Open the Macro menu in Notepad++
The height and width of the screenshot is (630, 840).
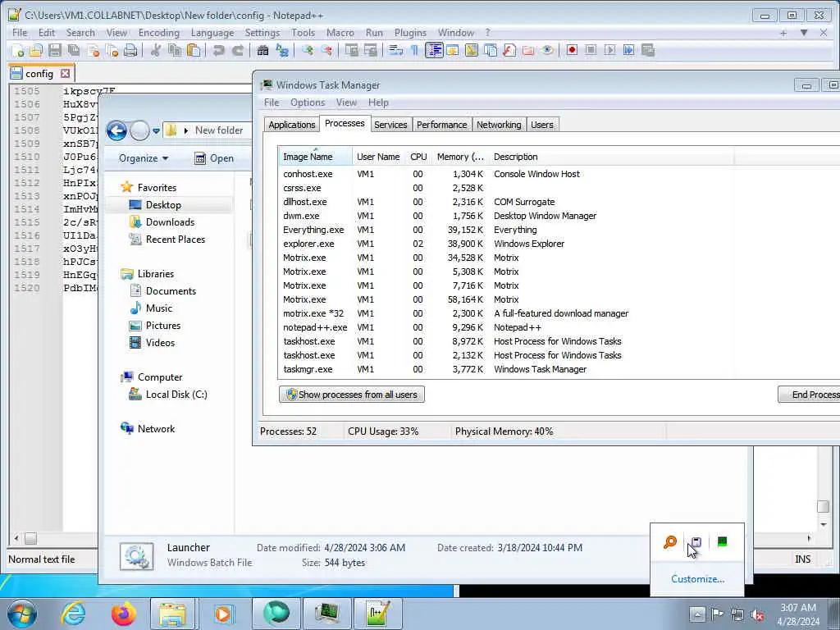[340, 33]
